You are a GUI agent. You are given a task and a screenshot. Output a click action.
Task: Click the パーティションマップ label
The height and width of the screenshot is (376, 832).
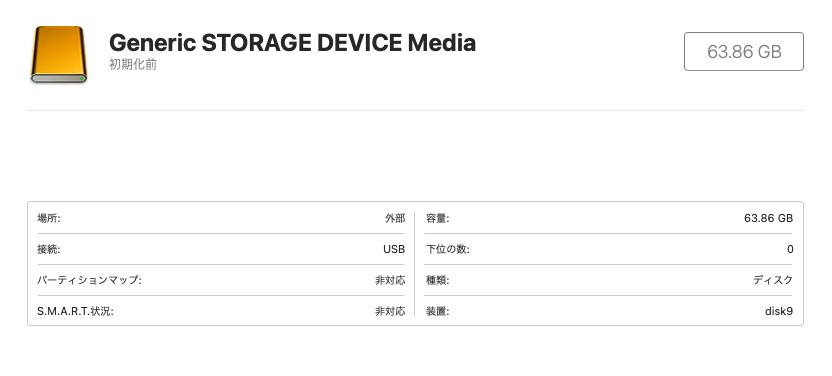click(x=89, y=280)
